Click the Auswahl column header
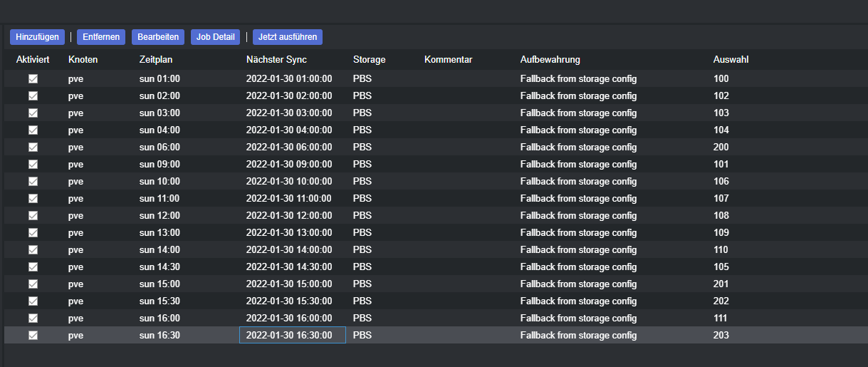 pyautogui.click(x=731, y=60)
